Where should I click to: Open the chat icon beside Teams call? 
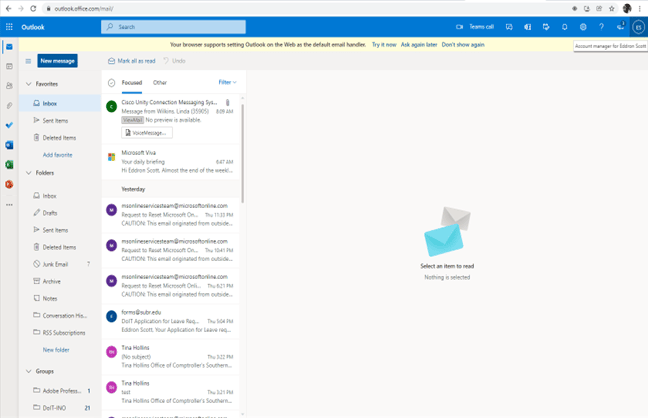(x=509, y=27)
